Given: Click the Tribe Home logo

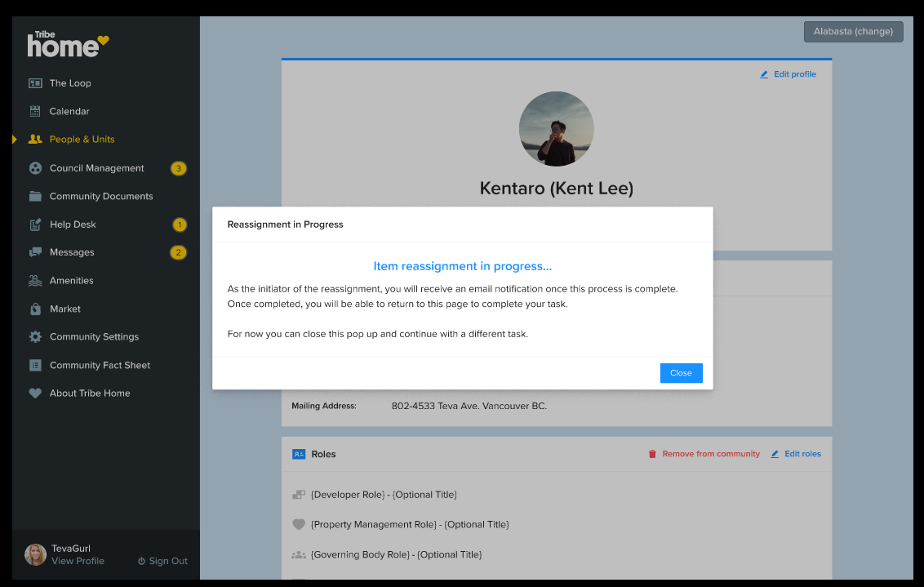Looking at the screenshot, I should (69, 44).
